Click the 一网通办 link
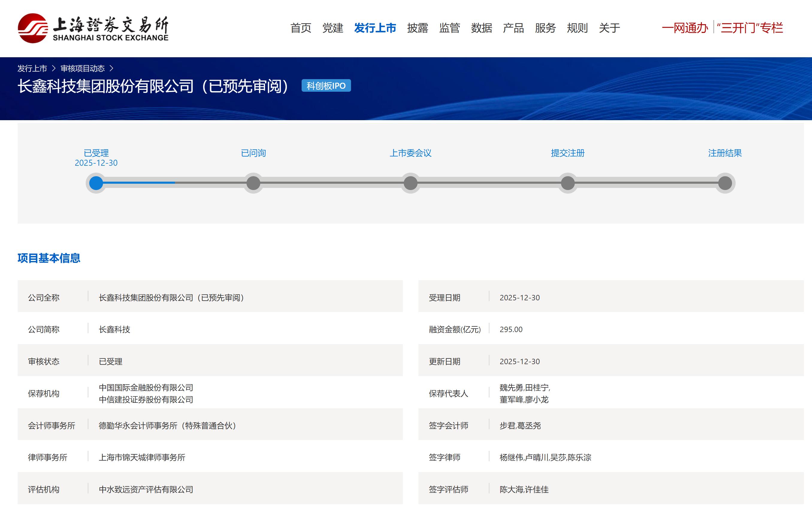The width and height of the screenshot is (812, 523). click(x=684, y=28)
